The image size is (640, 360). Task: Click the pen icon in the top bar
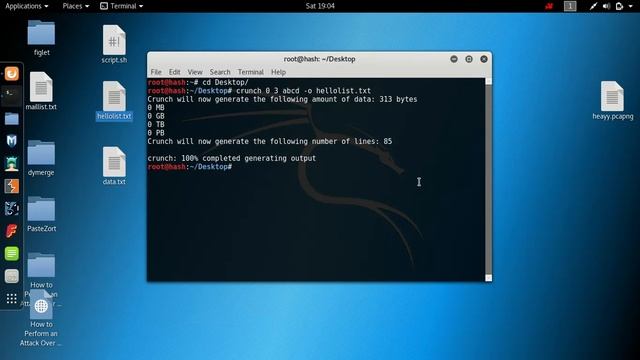point(593,6)
